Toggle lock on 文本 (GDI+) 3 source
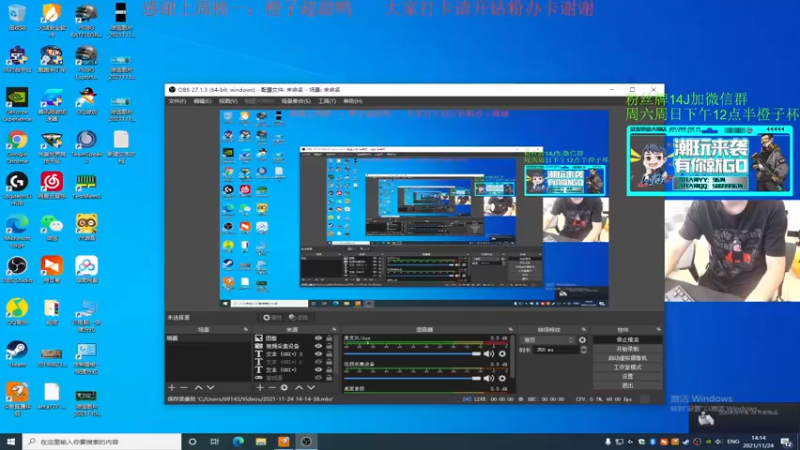 (329, 354)
